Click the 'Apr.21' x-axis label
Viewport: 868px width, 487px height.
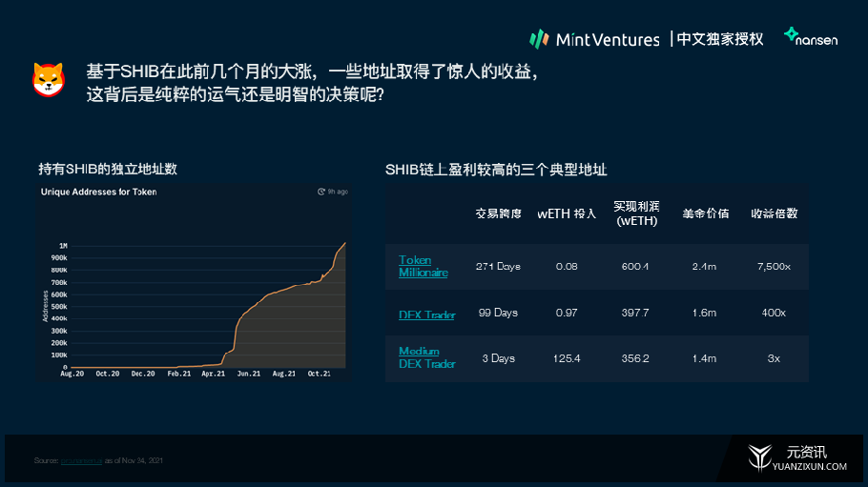click(x=213, y=374)
